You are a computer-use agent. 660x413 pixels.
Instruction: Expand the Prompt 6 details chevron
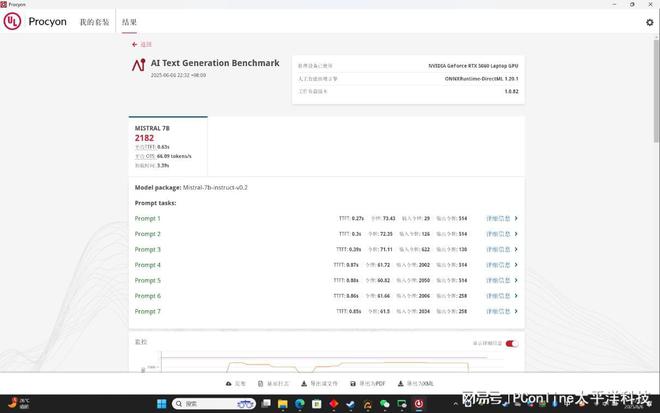point(516,296)
